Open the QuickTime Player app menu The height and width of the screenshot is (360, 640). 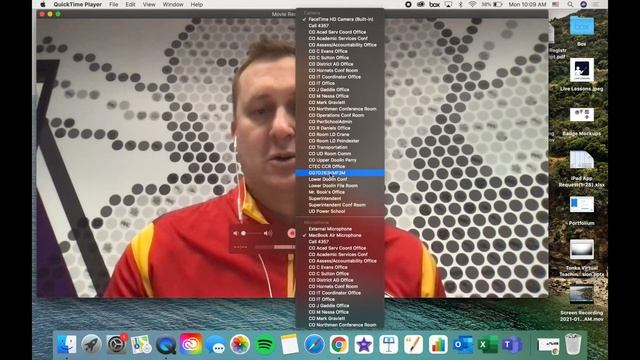77,4
